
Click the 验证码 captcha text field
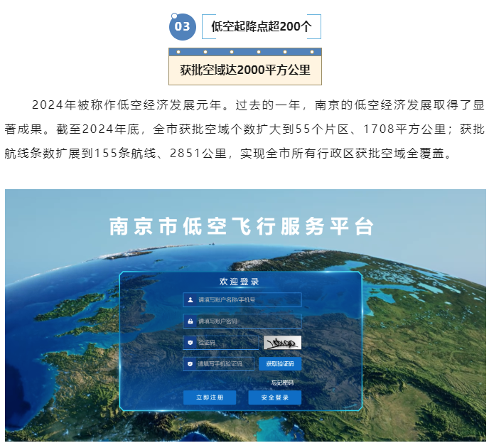coord(221,343)
